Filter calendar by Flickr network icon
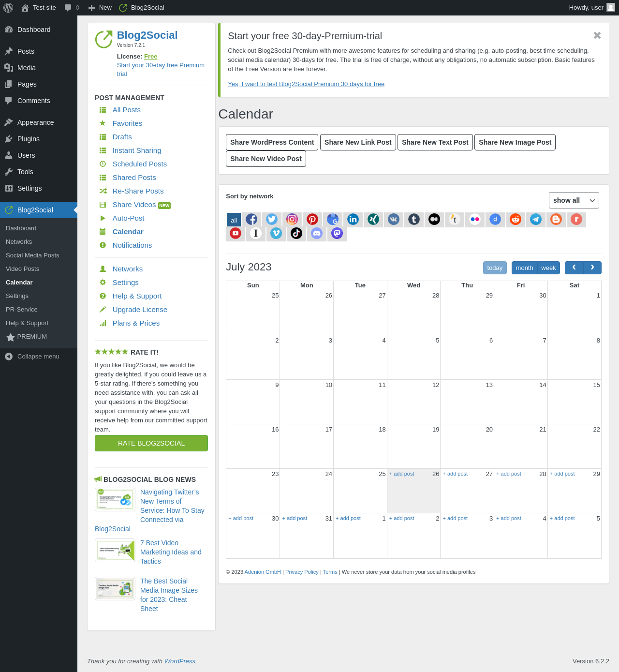The height and width of the screenshot is (672, 619). pyautogui.click(x=475, y=219)
